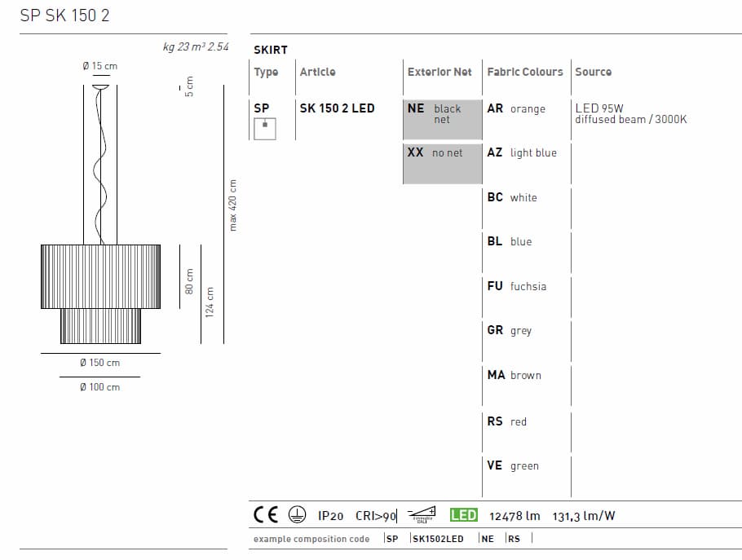Image resolution: width=742 pixels, height=560 pixels.
Task: Click the green LED badge
Action: (x=465, y=514)
